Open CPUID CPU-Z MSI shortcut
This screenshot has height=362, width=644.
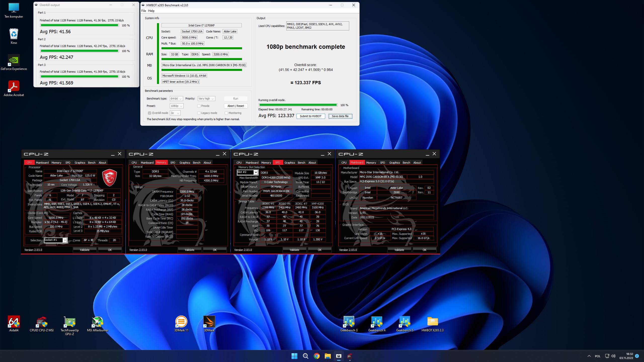[42, 324]
